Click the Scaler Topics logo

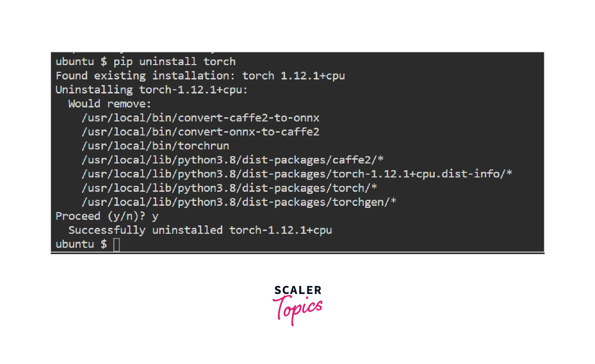coord(297,305)
